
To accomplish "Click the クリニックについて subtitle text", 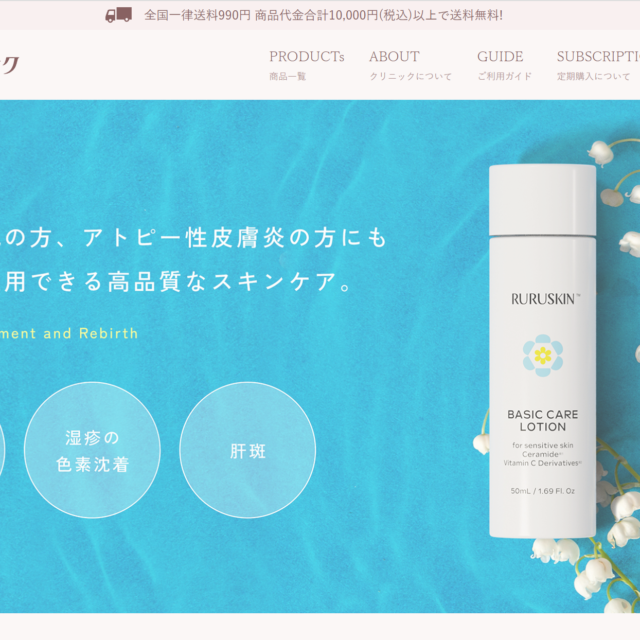I will pos(411,76).
